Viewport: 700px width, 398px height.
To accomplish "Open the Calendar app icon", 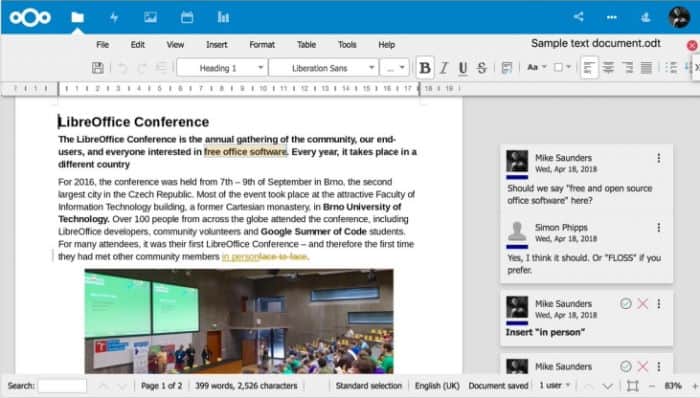I will tap(187, 17).
